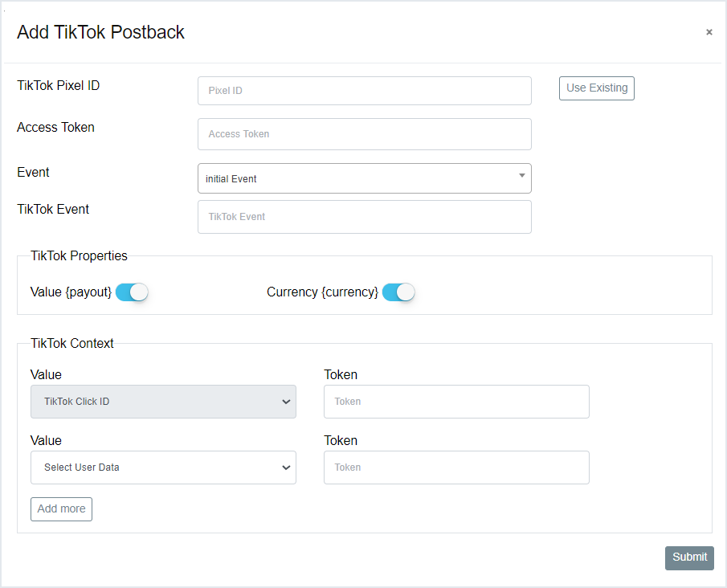Click the Token field next to TikTok Click ID
The height and width of the screenshot is (588, 727).
click(455, 402)
